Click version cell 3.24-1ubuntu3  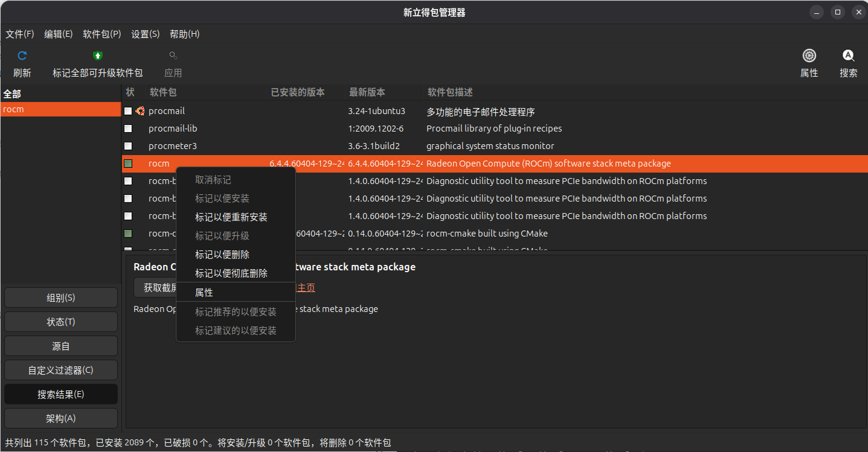tap(376, 111)
